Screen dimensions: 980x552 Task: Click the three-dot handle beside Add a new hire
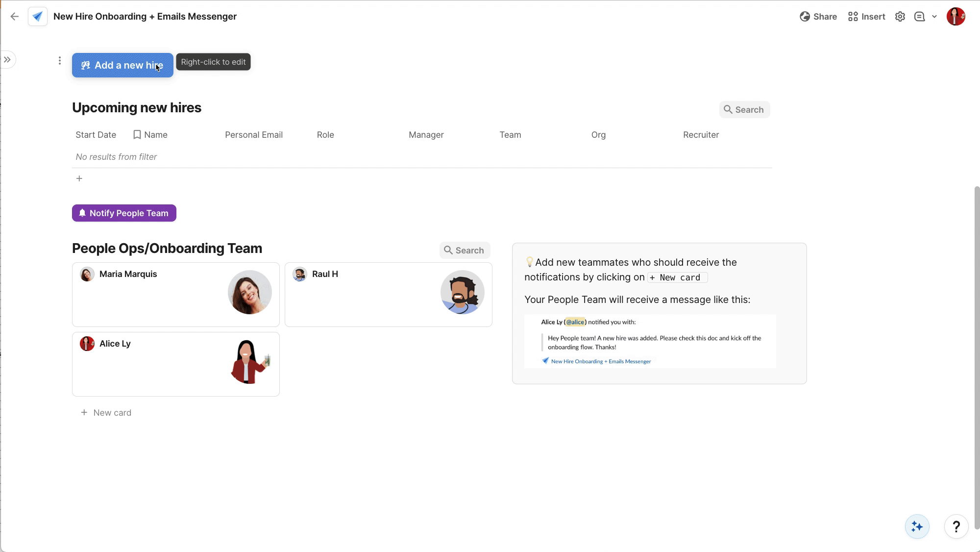click(60, 61)
